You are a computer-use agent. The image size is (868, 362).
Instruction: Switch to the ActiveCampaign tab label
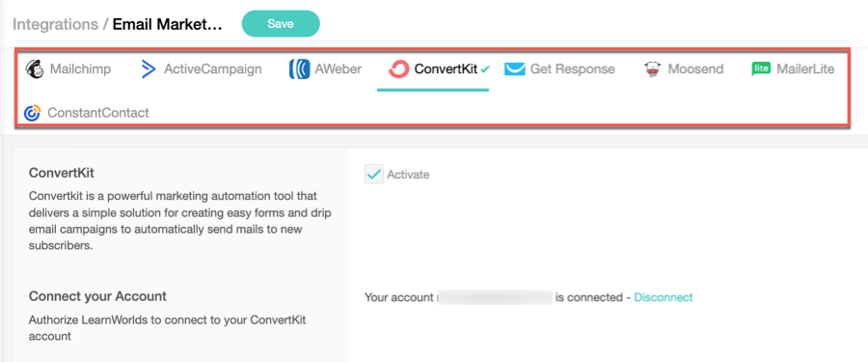coord(213,70)
